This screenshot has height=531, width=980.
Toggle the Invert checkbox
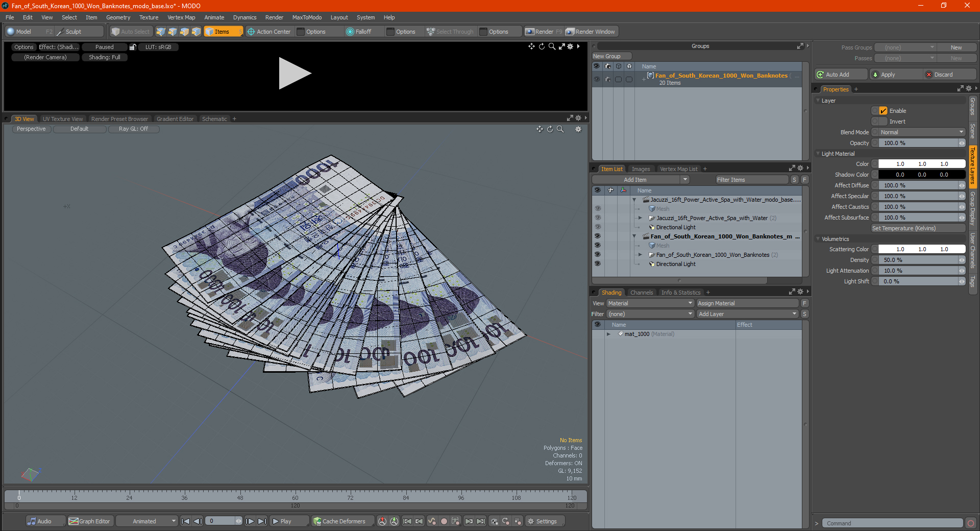tap(883, 122)
